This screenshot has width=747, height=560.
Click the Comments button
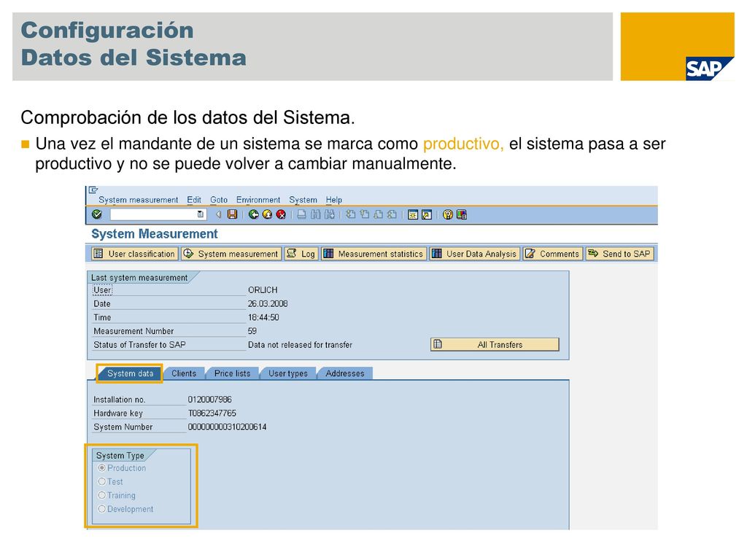(552, 254)
